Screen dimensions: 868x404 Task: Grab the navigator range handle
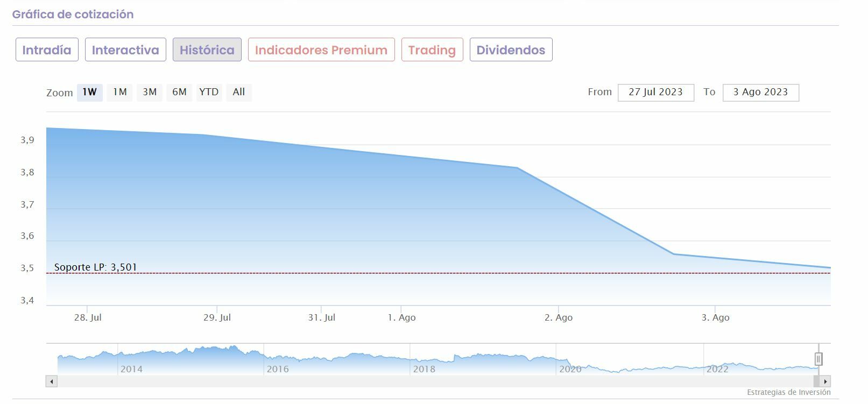point(818,359)
